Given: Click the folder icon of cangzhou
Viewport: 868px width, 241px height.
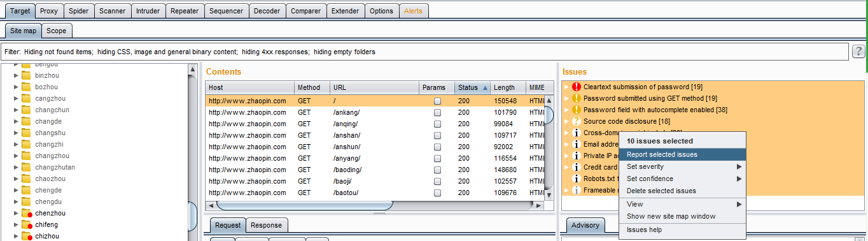Looking at the screenshot, I should 26,98.
